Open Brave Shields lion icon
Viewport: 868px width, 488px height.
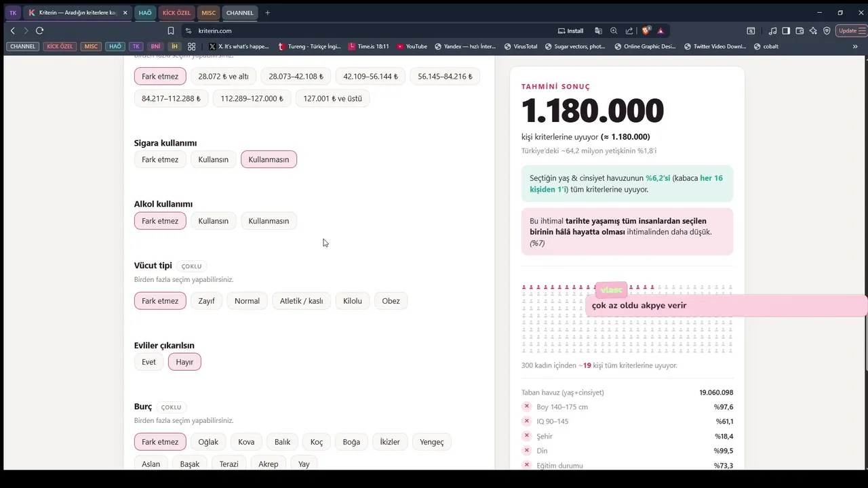tap(646, 30)
